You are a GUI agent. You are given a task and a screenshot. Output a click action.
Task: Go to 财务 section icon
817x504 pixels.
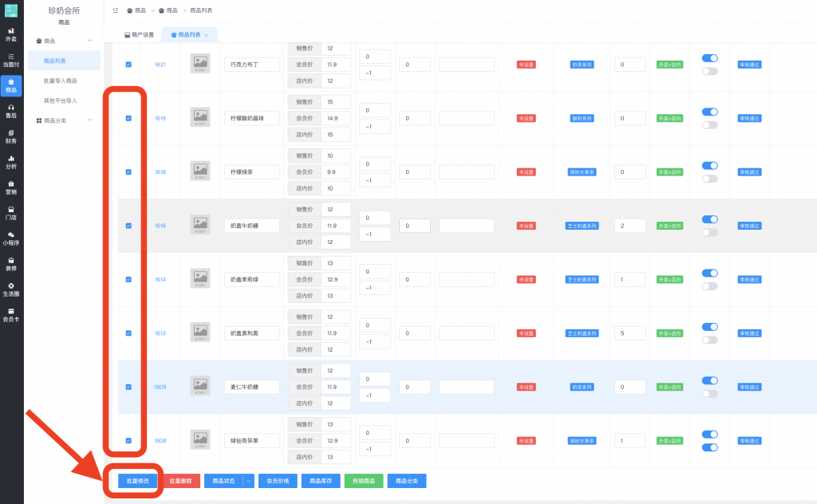click(x=11, y=136)
